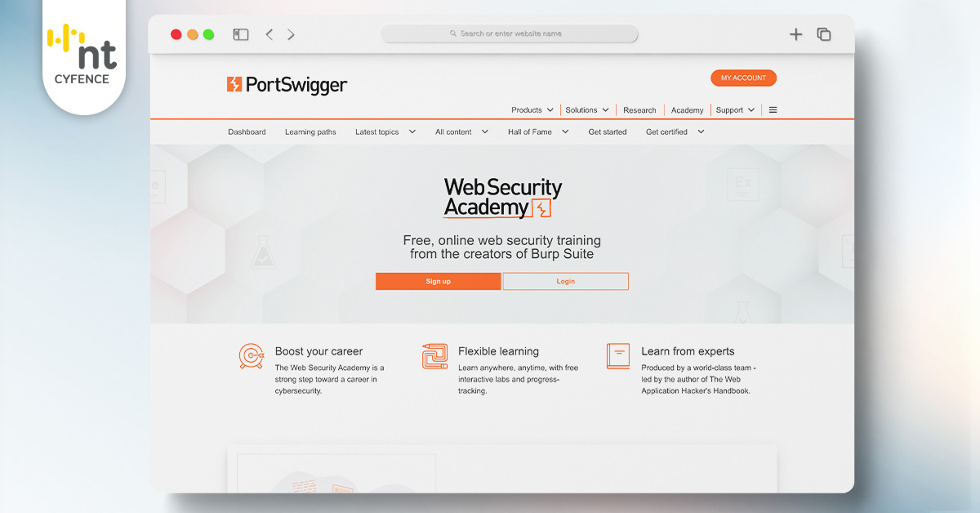Viewport: 980px width, 513px height.
Task: Expand the Support dropdown
Action: click(735, 110)
